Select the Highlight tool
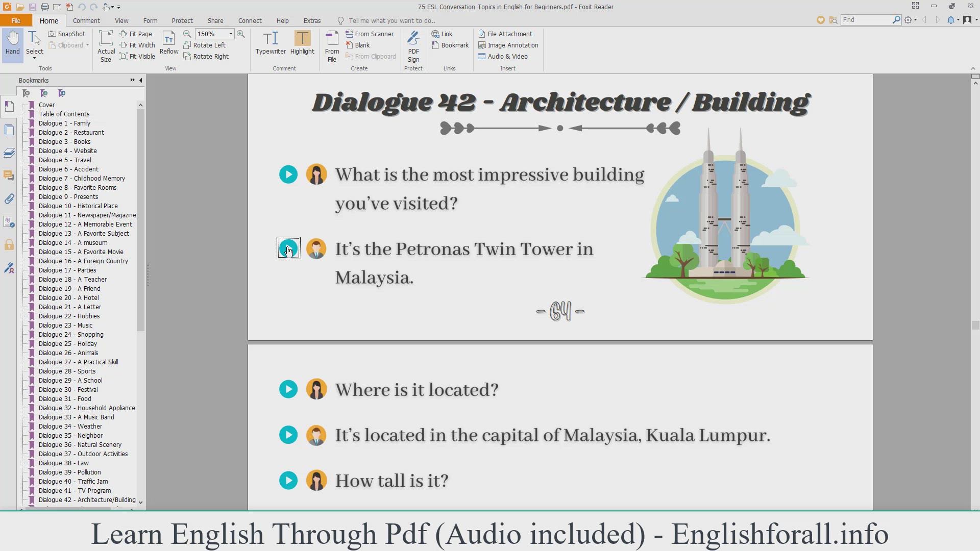This screenshot has width=980, height=551. (x=302, y=43)
